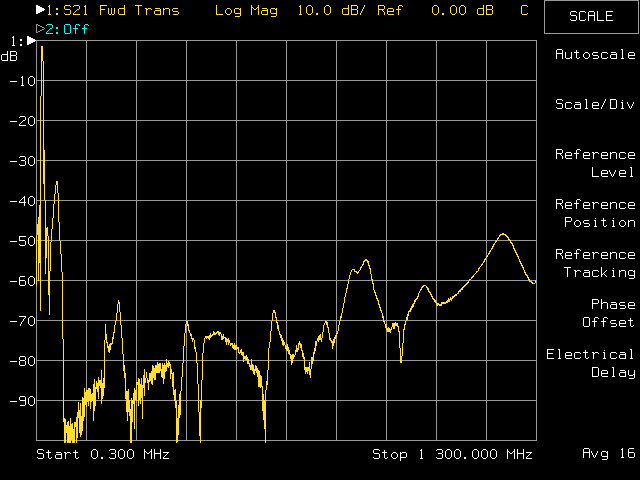Click the '-90' y-axis label
This screenshot has height=480, width=640.
point(23,401)
